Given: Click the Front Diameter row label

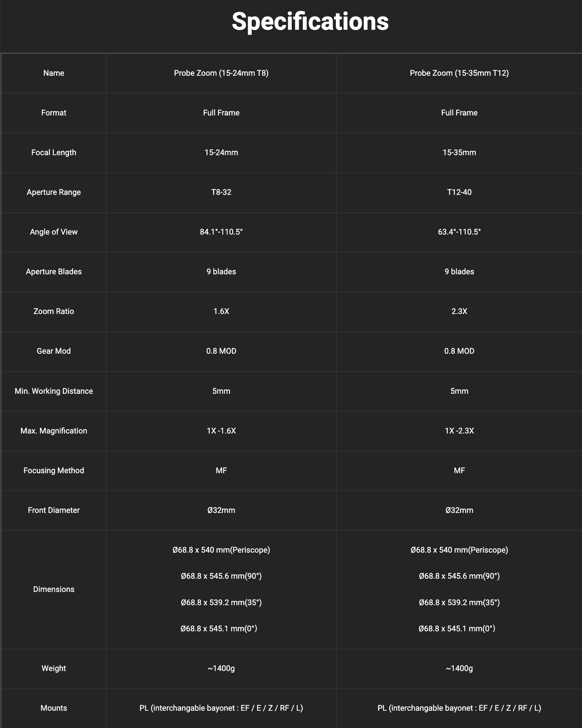Looking at the screenshot, I should click(54, 510).
